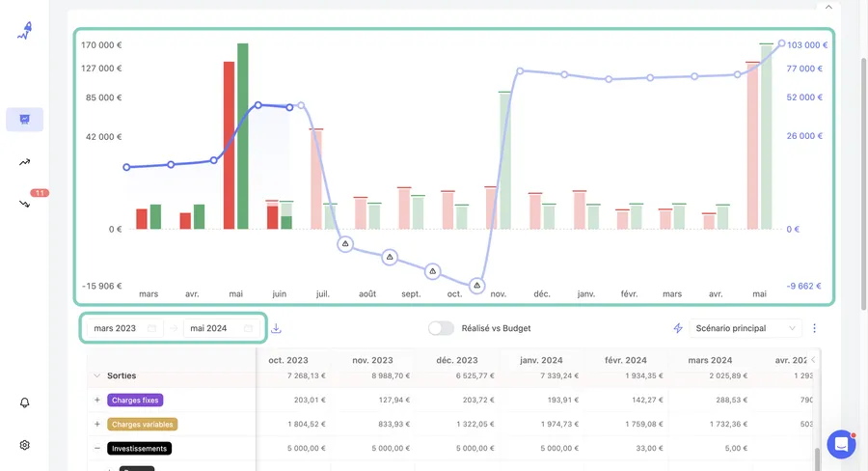Open the three-dot options menu
This screenshot has height=471, width=868.
click(814, 328)
